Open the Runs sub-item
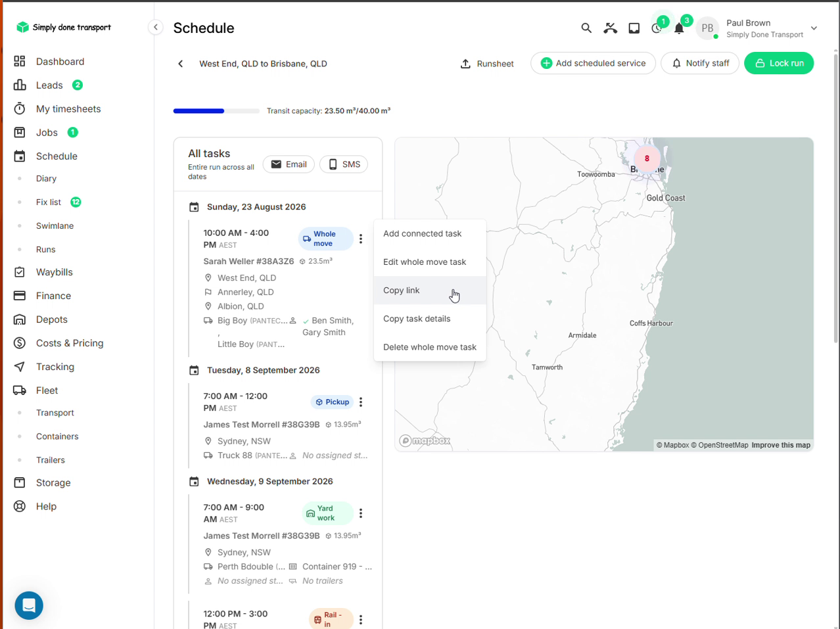 45,249
